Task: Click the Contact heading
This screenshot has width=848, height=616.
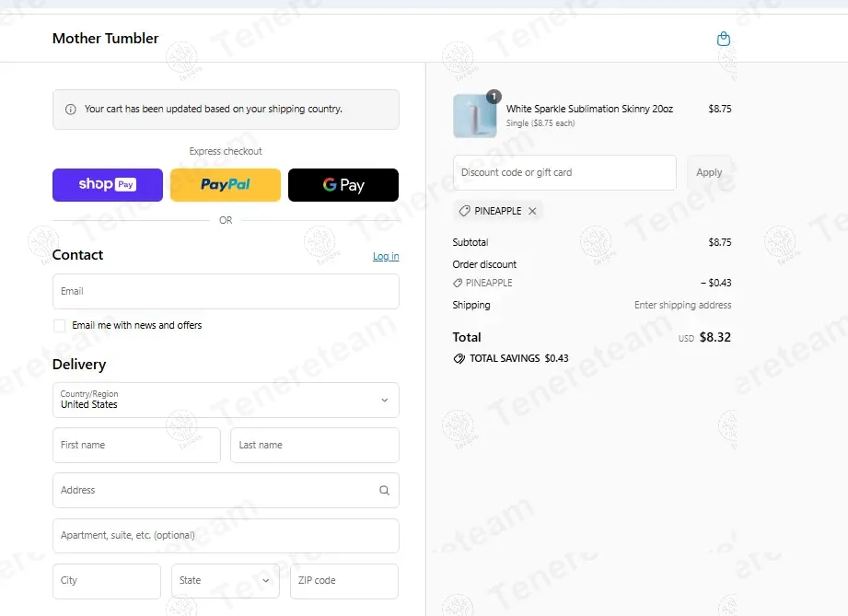Action: 77,255
